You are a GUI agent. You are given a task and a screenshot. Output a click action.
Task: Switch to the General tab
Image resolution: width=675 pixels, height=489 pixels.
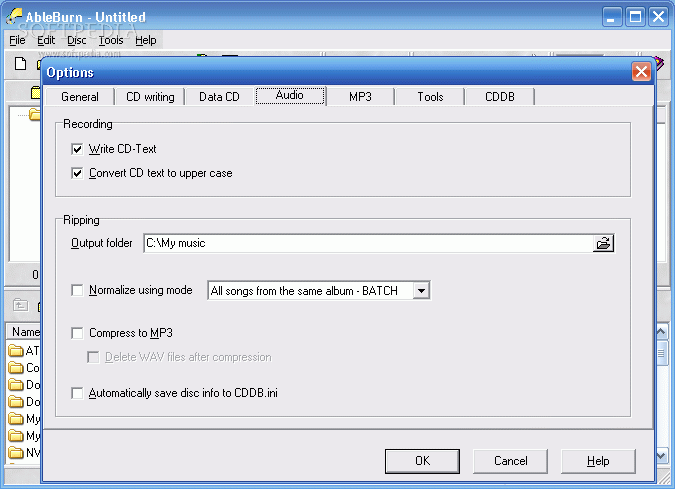click(80, 97)
